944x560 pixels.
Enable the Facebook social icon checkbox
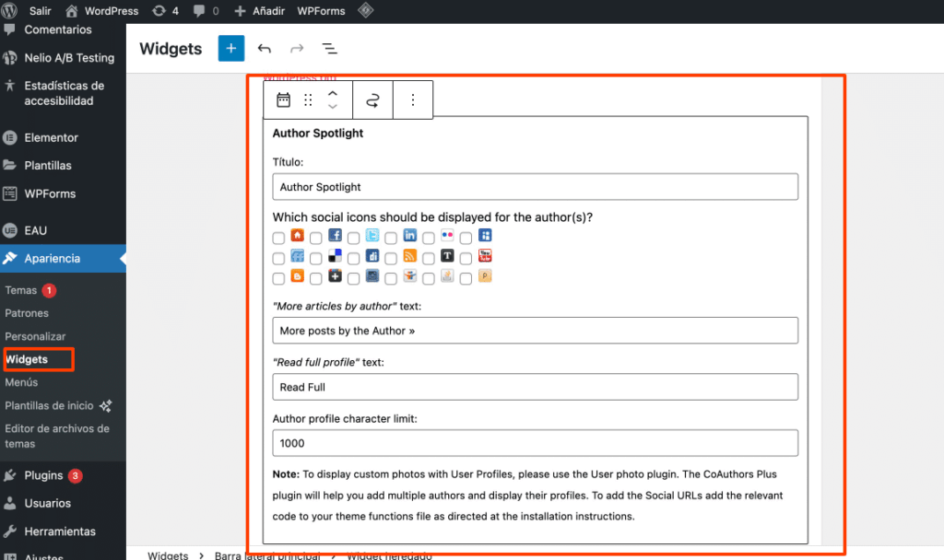pyautogui.click(x=315, y=237)
